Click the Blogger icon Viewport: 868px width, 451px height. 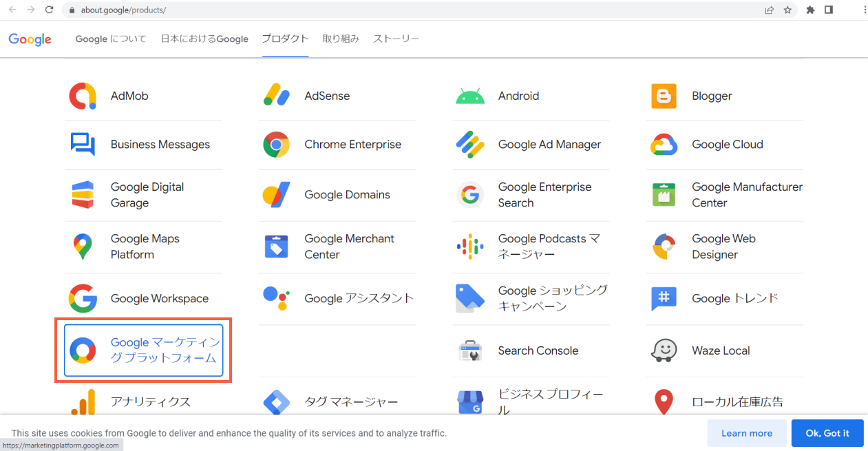coord(664,96)
